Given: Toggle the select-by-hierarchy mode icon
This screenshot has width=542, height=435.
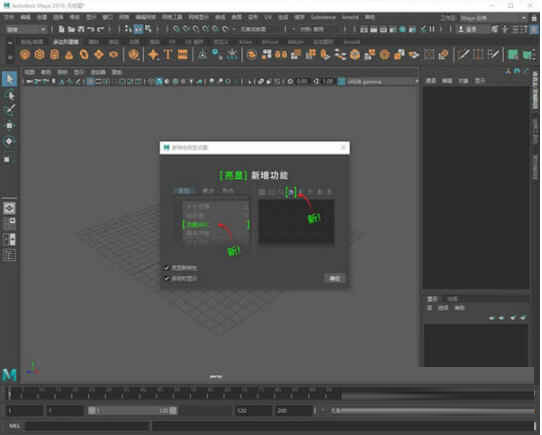Looking at the screenshot, I should (x=129, y=29).
